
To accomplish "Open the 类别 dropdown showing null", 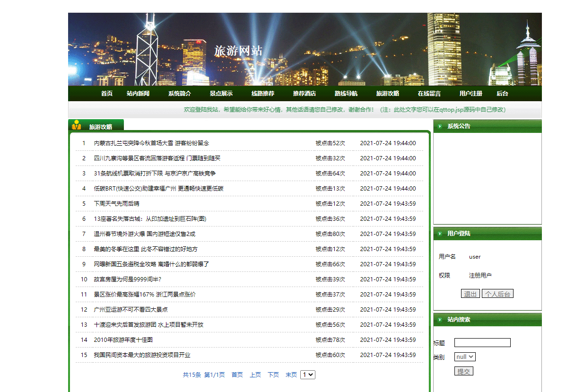I will pyautogui.click(x=464, y=357).
